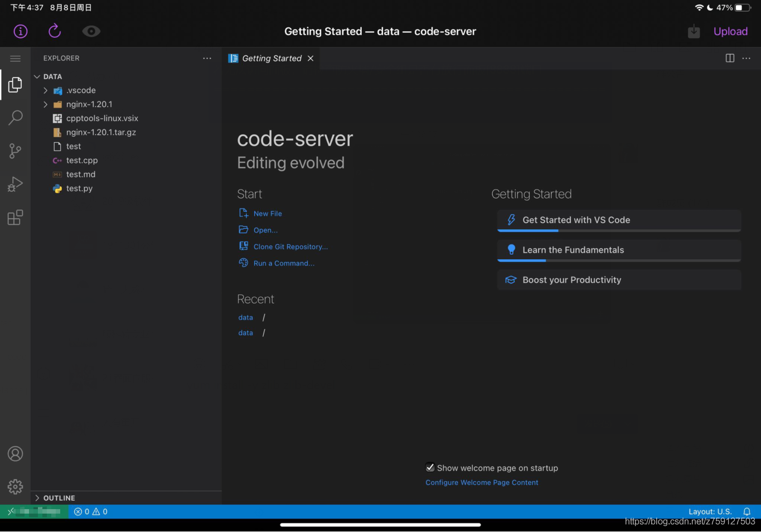Open notifications bell in status bar

point(747,511)
